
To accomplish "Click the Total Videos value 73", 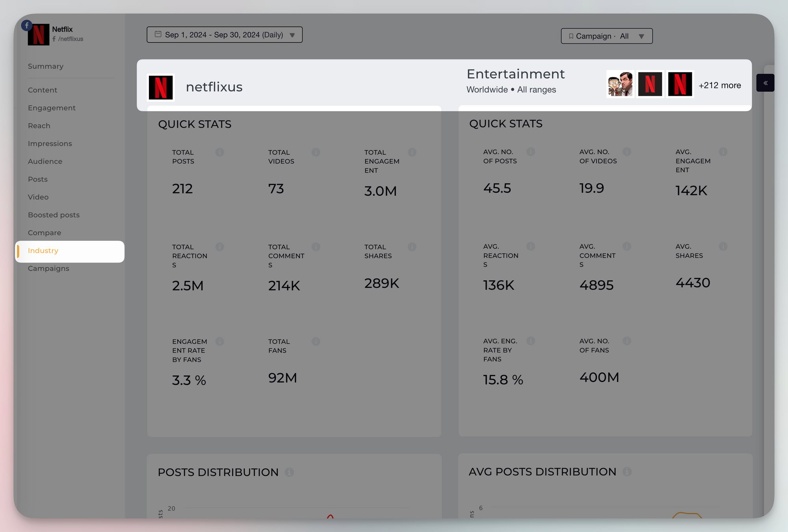I will [x=276, y=189].
